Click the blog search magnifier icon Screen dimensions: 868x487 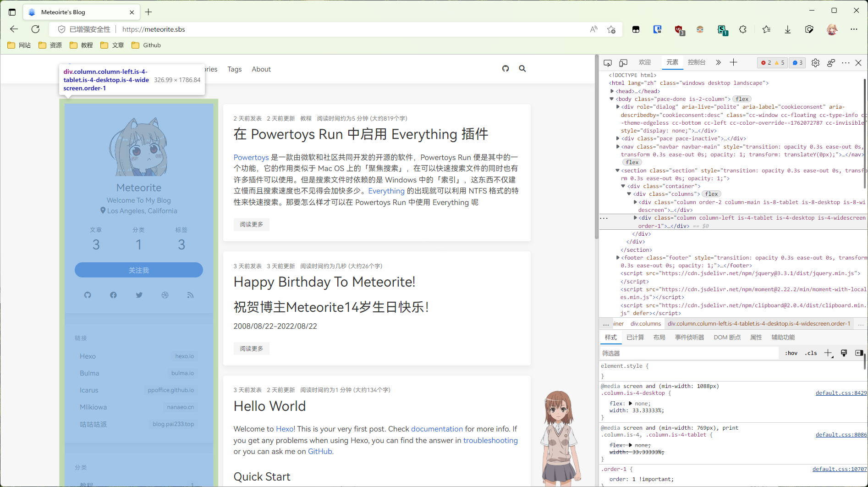tap(522, 69)
